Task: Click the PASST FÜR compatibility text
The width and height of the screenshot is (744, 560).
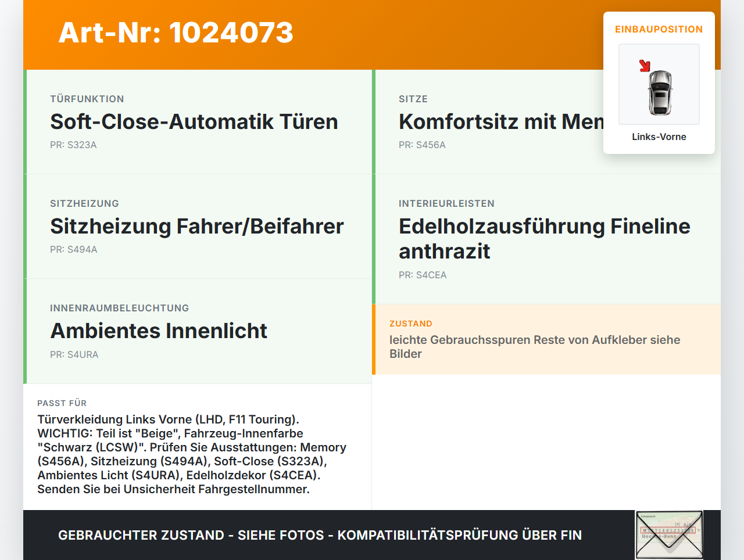Action: tap(192, 454)
